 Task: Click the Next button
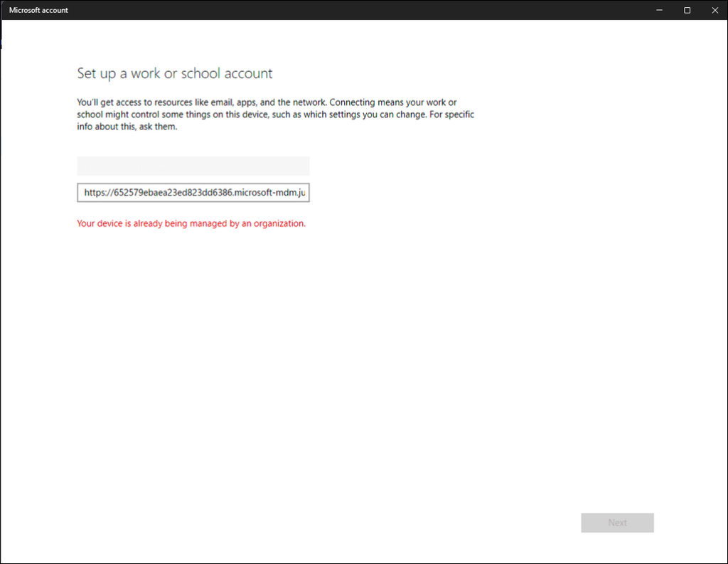(617, 522)
